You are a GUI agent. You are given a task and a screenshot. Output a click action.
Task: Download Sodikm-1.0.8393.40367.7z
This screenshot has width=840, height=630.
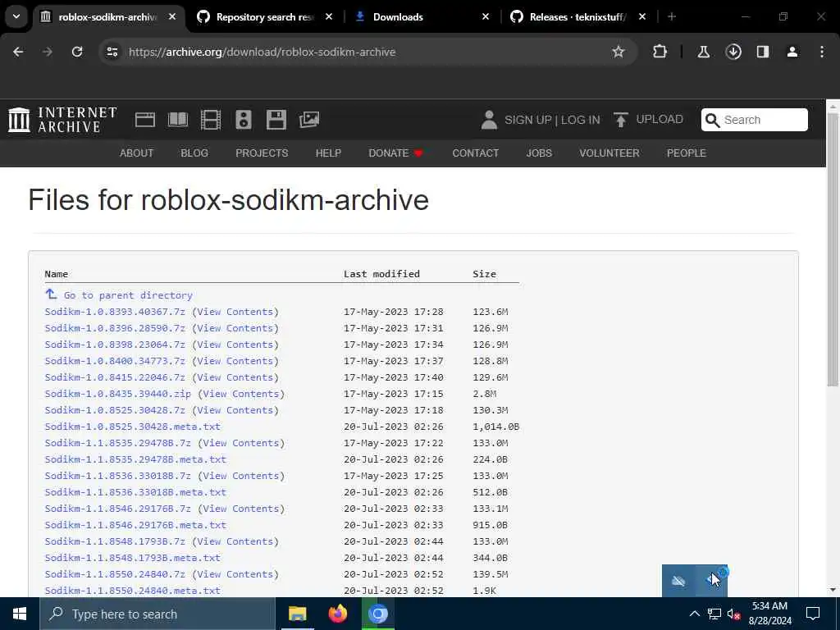(x=115, y=312)
